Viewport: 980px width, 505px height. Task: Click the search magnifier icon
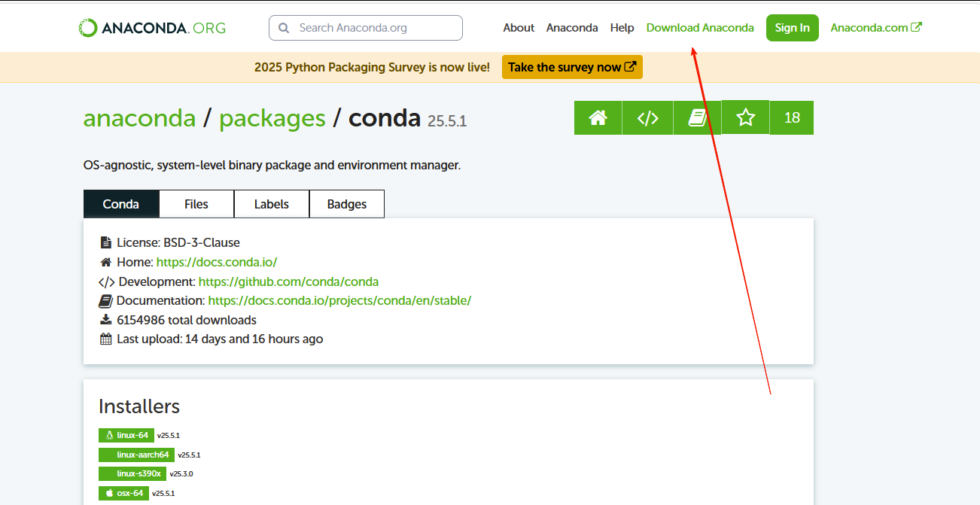pos(284,28)
